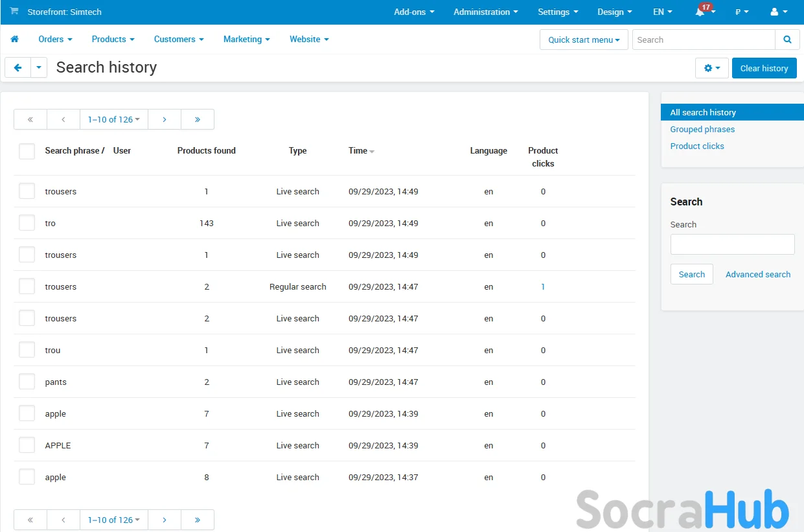The image size is (804, 532).
Task: Open the notifications bell icon
Action: [x=700, y=12]
